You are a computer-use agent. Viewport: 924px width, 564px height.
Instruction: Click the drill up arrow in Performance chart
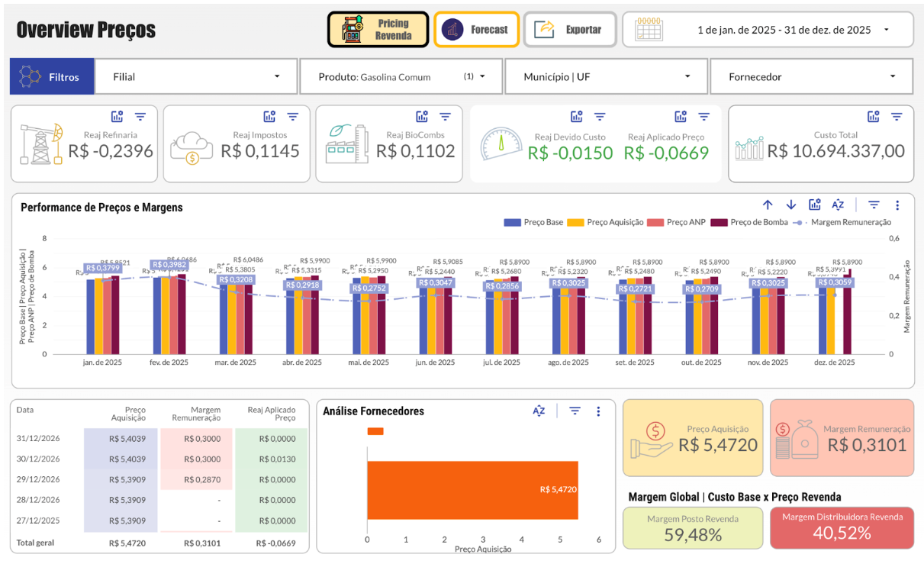click(768, 205)
